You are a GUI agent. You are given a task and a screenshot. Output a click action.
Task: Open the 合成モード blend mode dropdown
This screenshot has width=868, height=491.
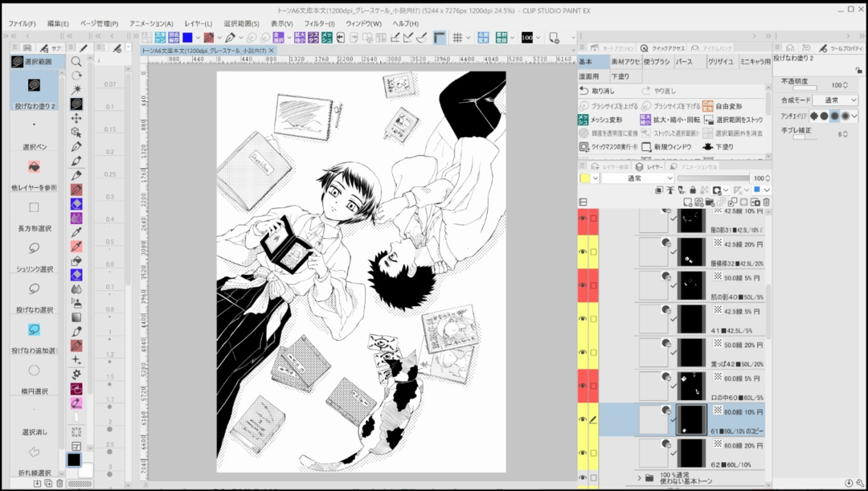(835, 100)
